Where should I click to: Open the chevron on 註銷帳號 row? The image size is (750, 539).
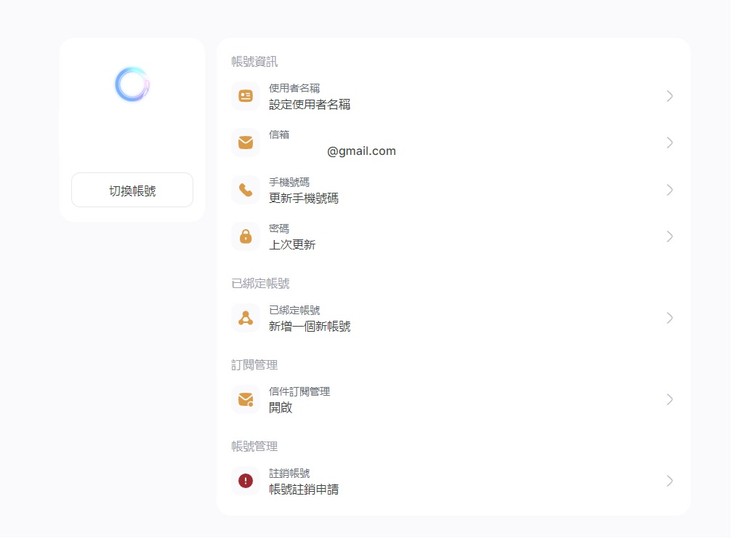[670, 481]
